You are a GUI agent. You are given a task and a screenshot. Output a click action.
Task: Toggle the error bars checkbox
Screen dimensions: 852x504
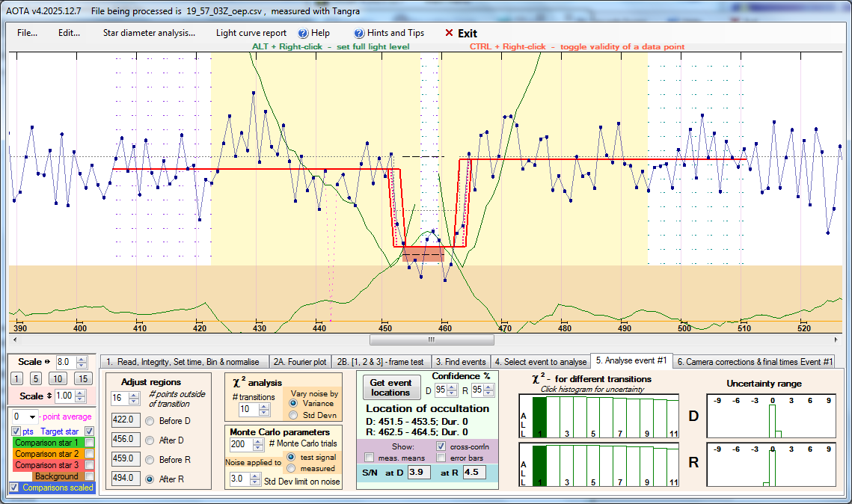coord(442,458)
